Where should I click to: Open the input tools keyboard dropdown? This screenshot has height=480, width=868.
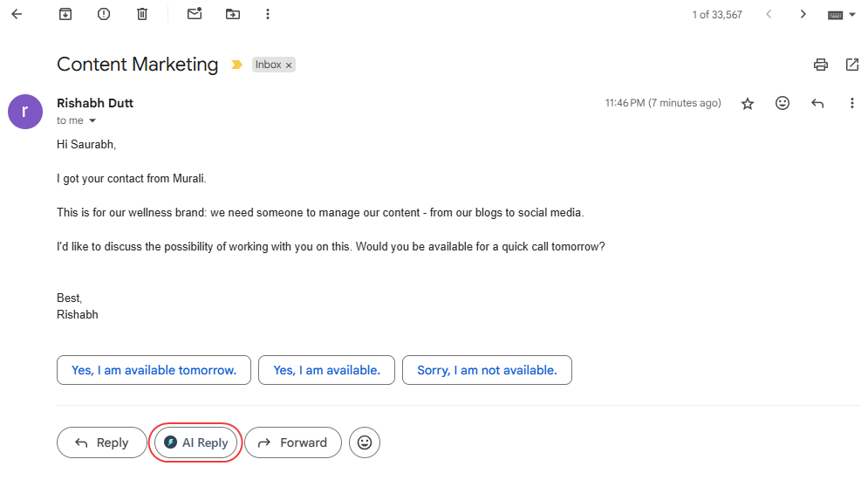point(842,15)
